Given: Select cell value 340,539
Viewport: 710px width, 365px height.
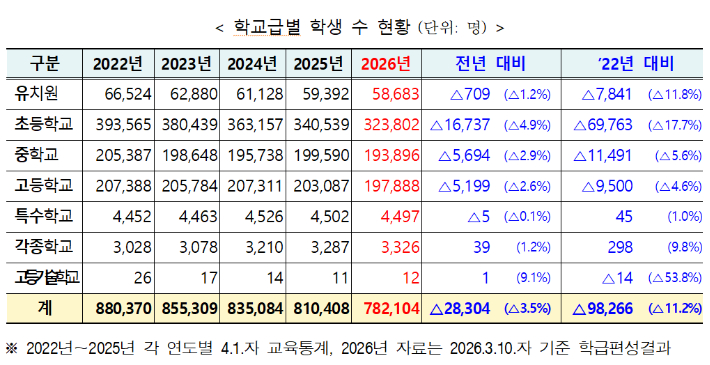Looking at the screenshot, I should click(x=321, y=125).
